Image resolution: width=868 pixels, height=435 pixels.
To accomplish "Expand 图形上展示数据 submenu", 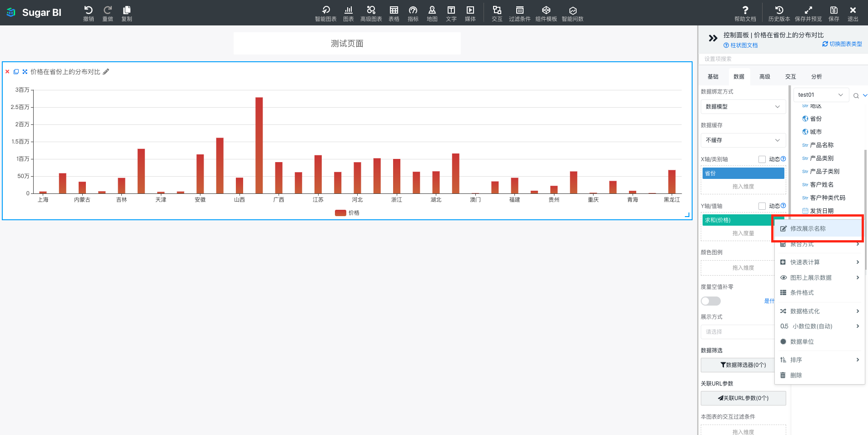I will point(819,278).
